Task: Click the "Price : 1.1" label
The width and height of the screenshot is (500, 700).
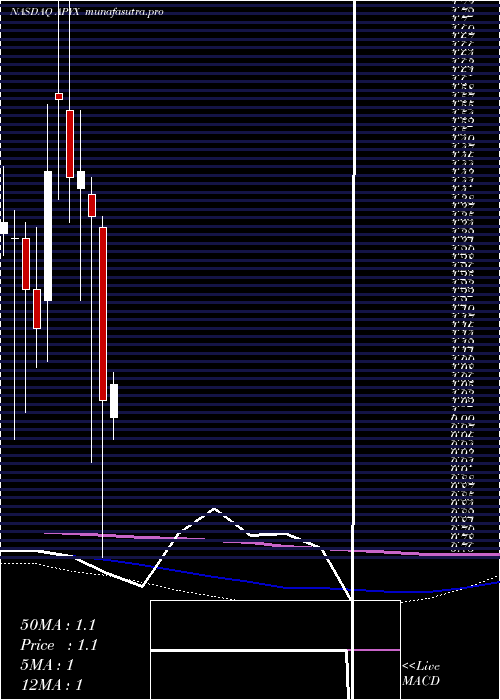Action: coord(59,645)
